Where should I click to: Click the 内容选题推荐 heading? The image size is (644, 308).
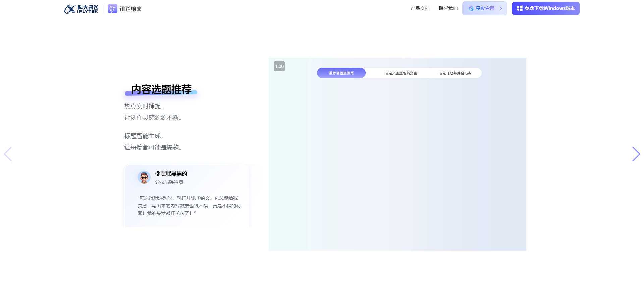tap(161, 89)
